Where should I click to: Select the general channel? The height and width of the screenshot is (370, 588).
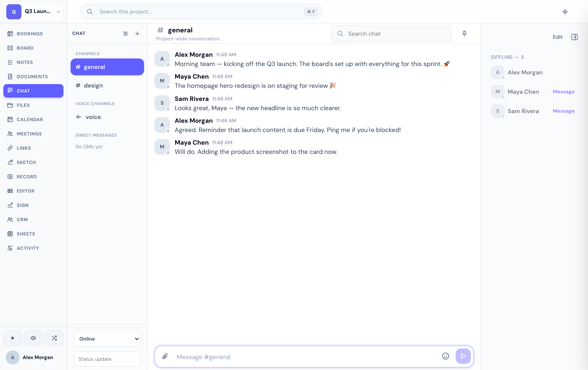point(107,67)
